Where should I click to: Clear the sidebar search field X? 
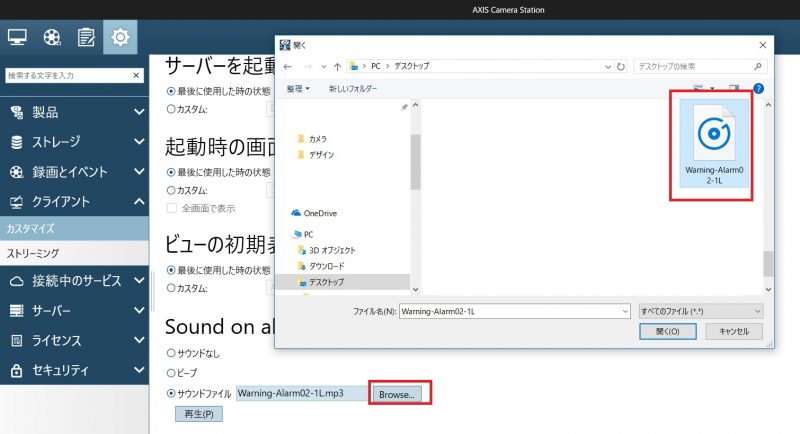click(136, 75)
